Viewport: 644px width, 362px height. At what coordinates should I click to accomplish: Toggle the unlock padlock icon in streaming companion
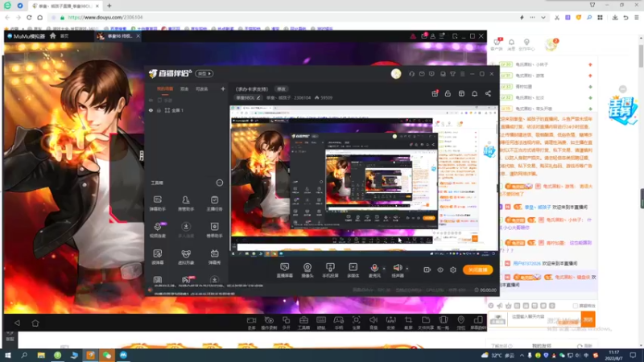click(x=448, y=93)
